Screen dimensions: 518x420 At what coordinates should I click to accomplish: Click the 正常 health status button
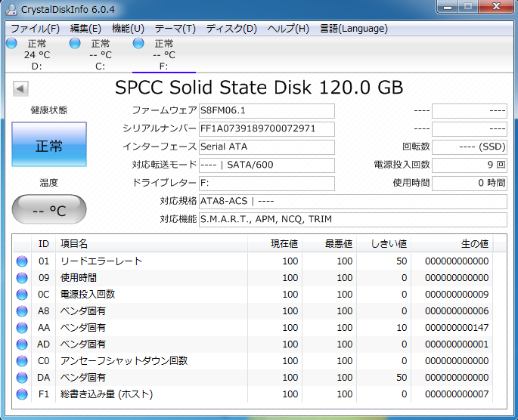point(49,147)
